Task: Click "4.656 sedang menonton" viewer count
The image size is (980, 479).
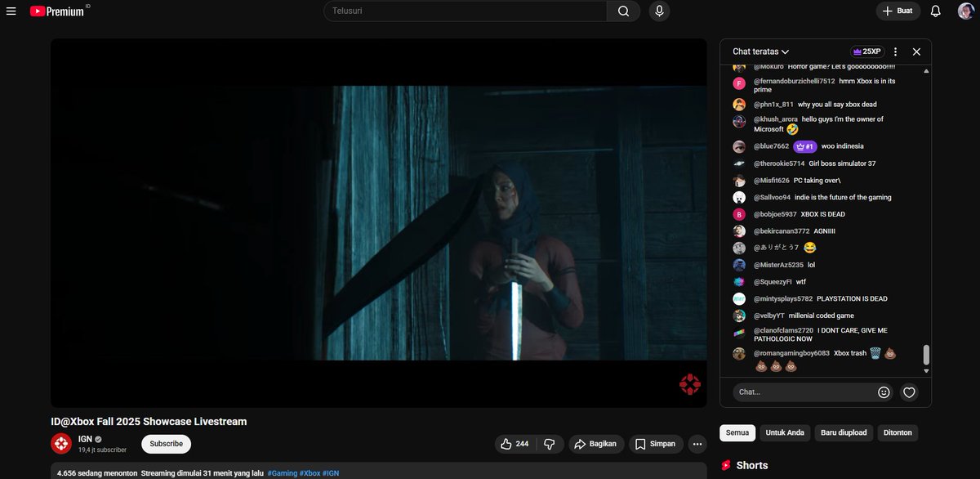Action: 97,473
